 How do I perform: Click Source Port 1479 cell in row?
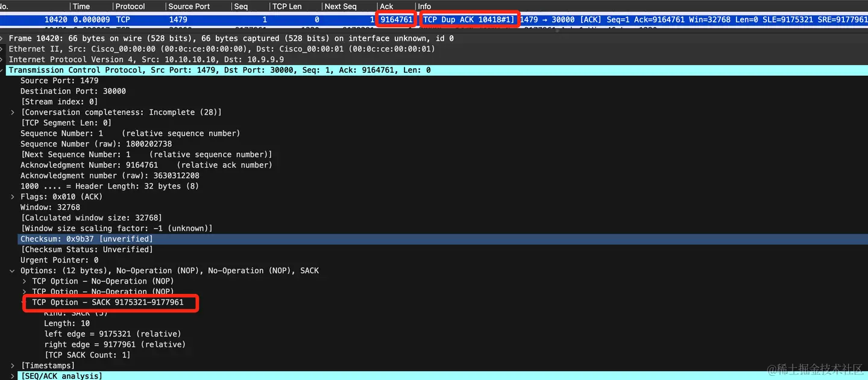click(x=178, y=20)
